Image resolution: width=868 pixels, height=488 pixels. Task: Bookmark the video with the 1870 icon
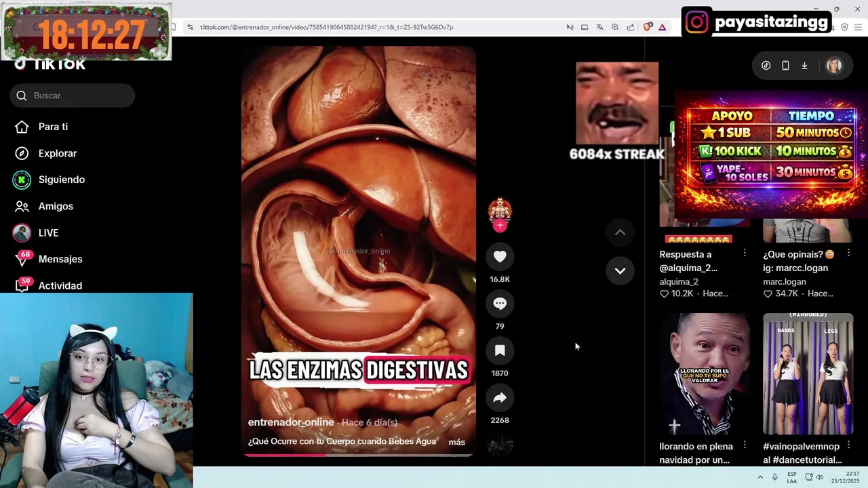500,350
